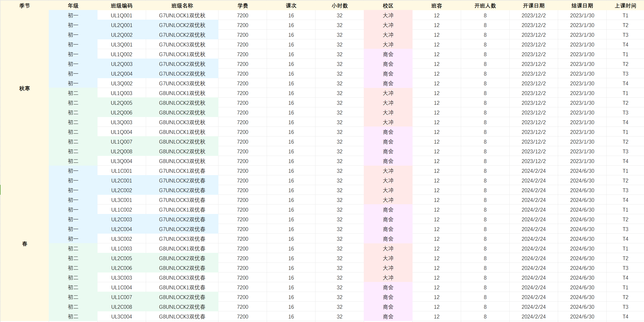644x322 pixels.
Task: Select class code cell UL1Q004
Action: click(x=121, y=132)
